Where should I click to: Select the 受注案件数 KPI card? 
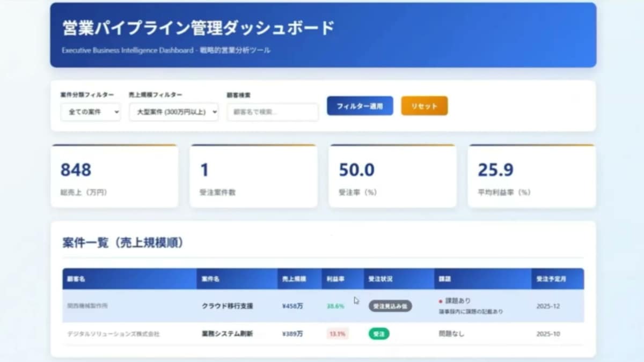(x=253, y=175)
